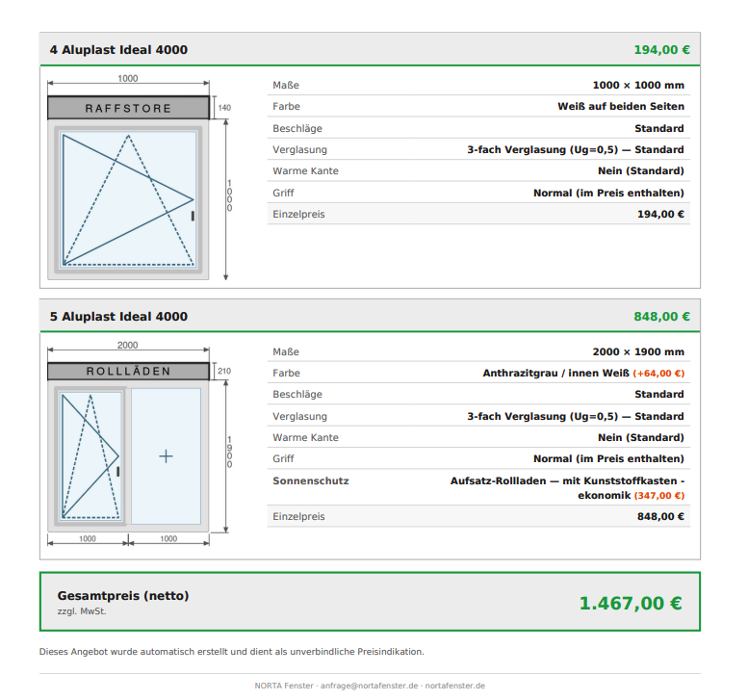Visit the nortafenster.de website link in the footer
The height and width of the screenshot is (700, 748).
(454, 686)
